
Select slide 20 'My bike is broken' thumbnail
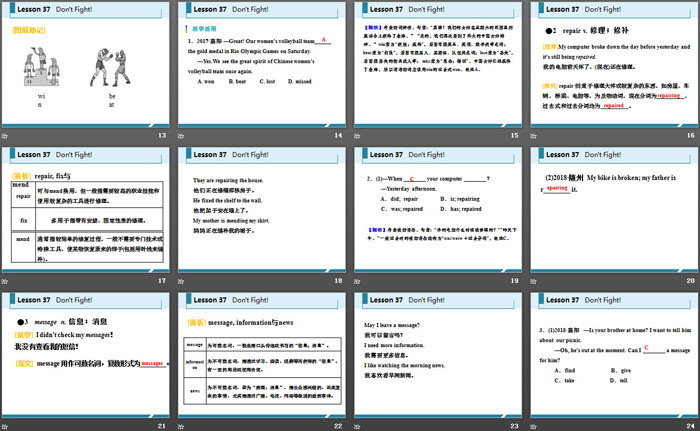coord(614,209)
